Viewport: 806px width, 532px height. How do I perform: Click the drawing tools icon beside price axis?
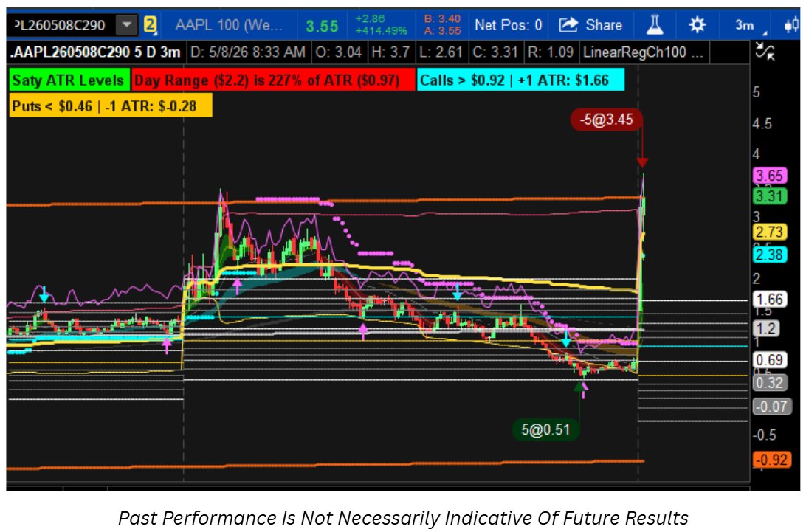[x=765, y=52]
